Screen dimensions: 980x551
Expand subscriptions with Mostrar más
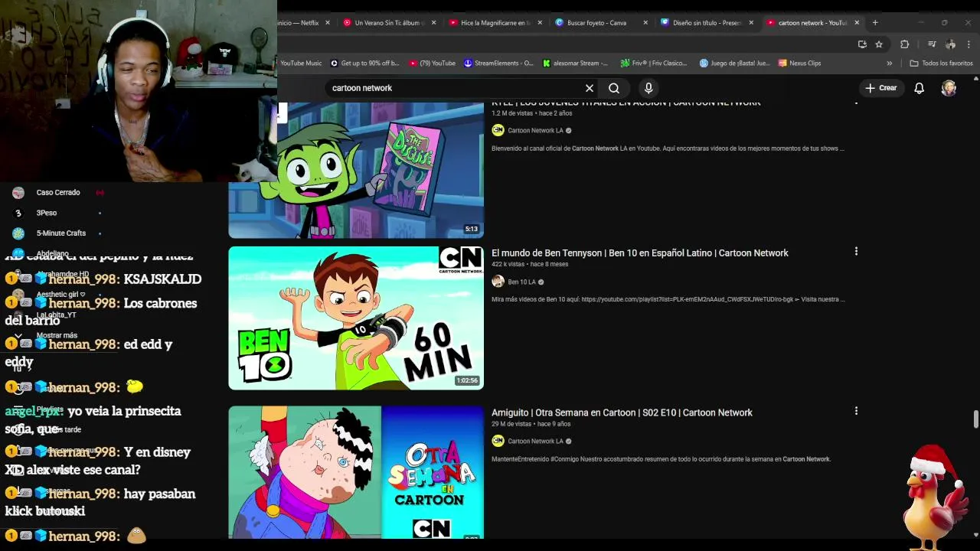click(x=57, y=335)
